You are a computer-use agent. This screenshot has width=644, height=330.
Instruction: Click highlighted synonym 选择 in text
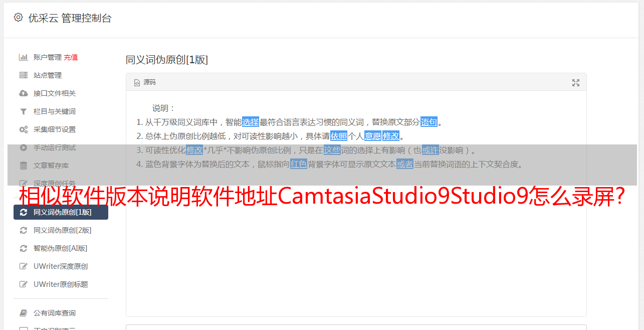click(x=251, y=122)
